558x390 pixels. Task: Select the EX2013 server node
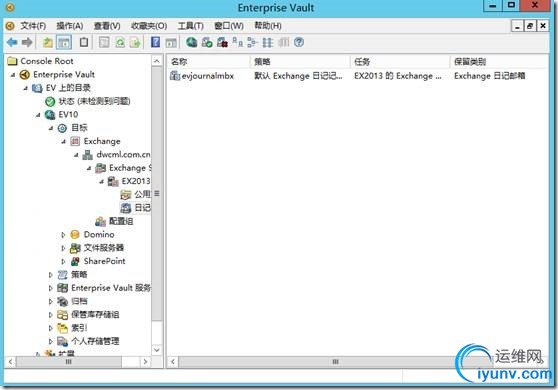[136, 181]
